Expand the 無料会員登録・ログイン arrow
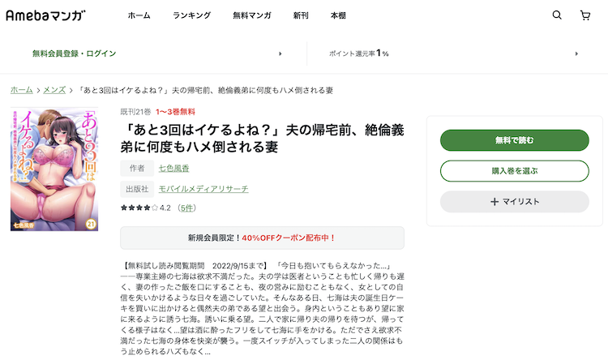This screenshot has width=608, height=364. (x=280, y=54)
